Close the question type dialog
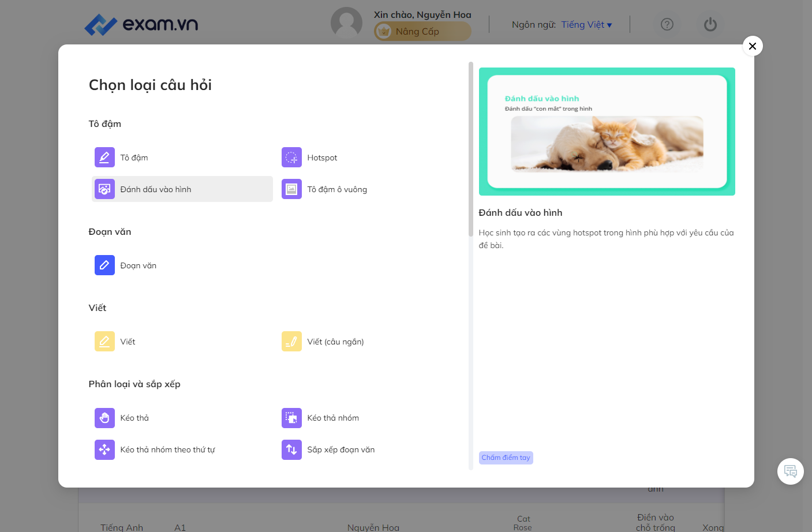 tap(753, 46)
